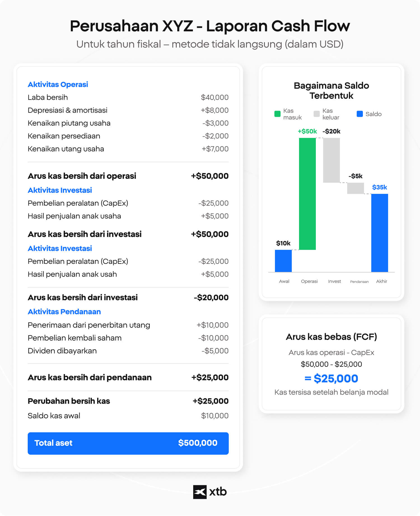Click the 'Saldo kas awal' row label
The width and height of the screenshot is (420, 516).
(54, 416)
